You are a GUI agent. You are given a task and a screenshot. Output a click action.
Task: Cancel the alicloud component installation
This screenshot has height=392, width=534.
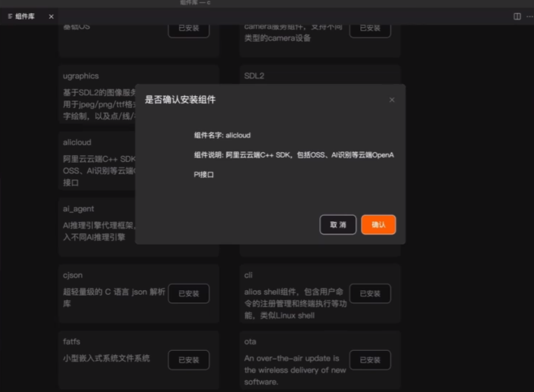click(338, 225)
